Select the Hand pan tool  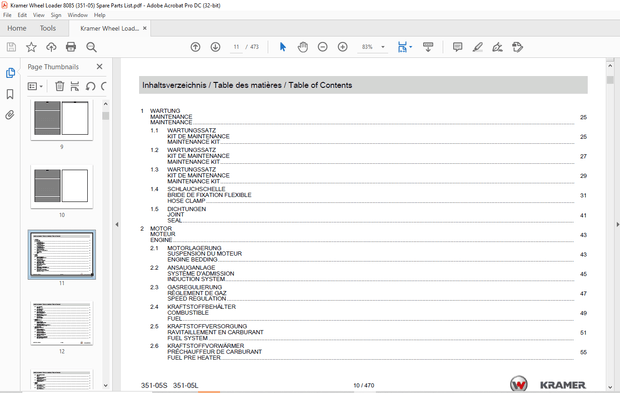[303, 47]
